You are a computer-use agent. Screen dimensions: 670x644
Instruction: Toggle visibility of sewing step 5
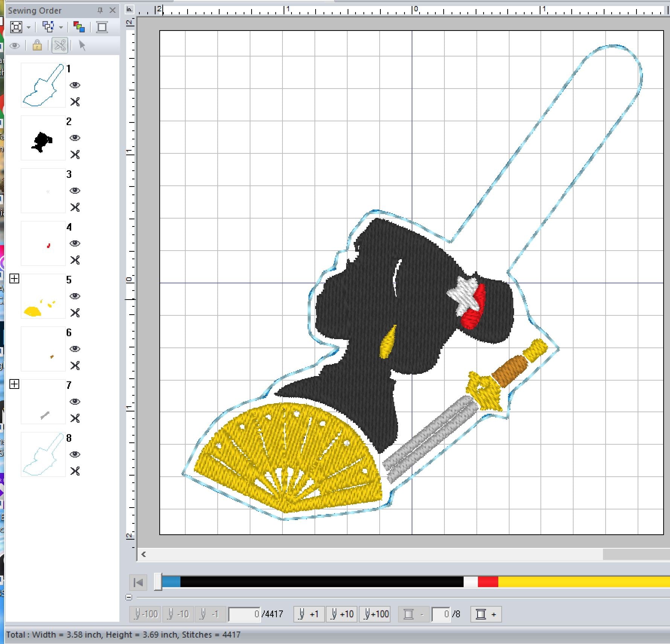75,296
